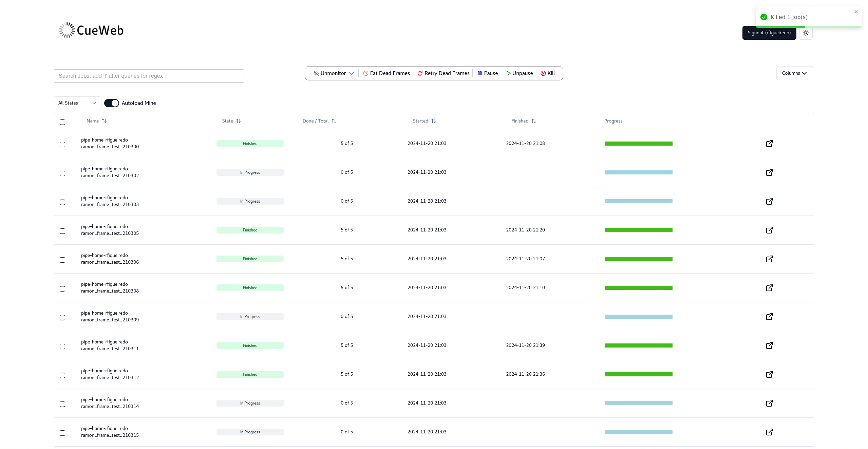
Task: Check job ramon_frame_test_210309
Action: point(62,318)
